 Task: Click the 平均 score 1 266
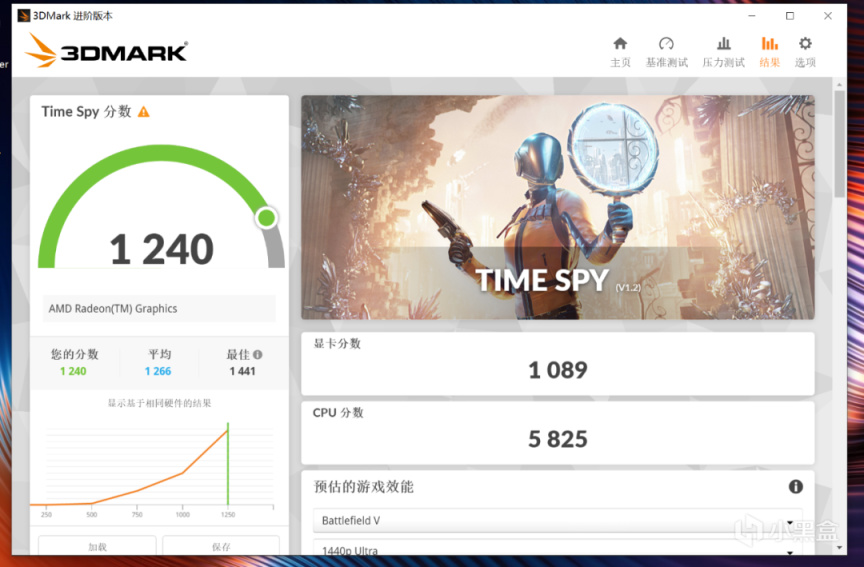click(x=158, y=371)
